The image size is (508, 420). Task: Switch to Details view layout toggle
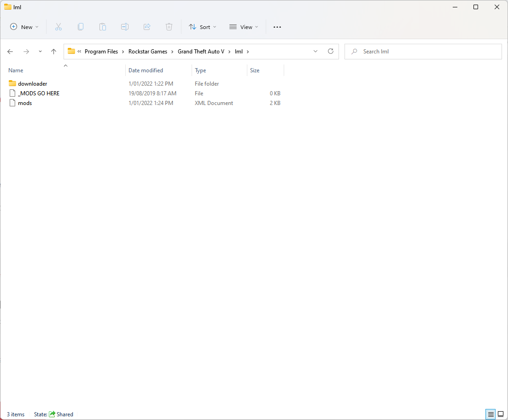tap(491, 414)
